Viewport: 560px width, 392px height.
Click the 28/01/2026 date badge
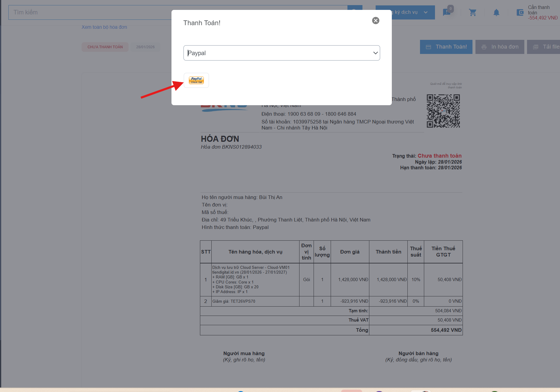[145, 47]
